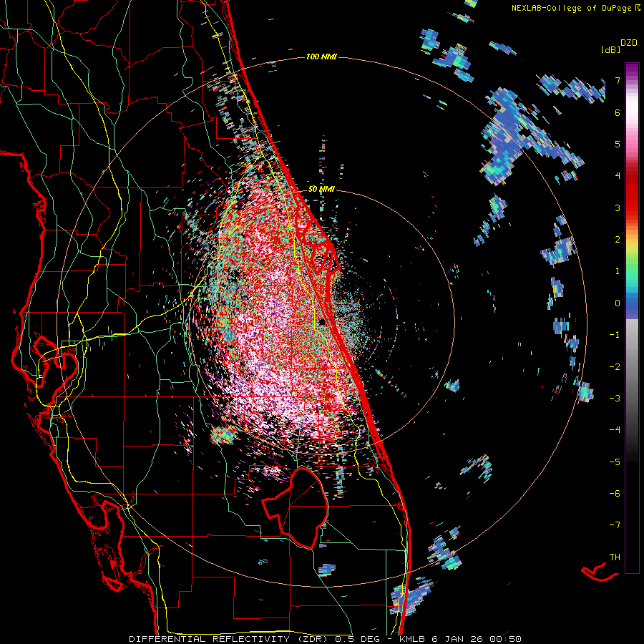Click the 2 value on color scale
The height and width of the screenshot is (644, 644).
pyautogui.click(x=618, y=240)
